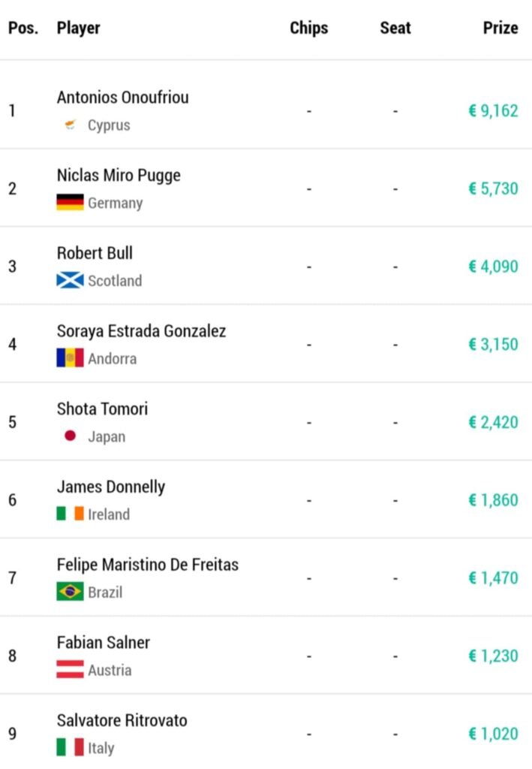Click Robert Bull's € 4,090 prize
This screenshot has height=769, width=532.
493,267
